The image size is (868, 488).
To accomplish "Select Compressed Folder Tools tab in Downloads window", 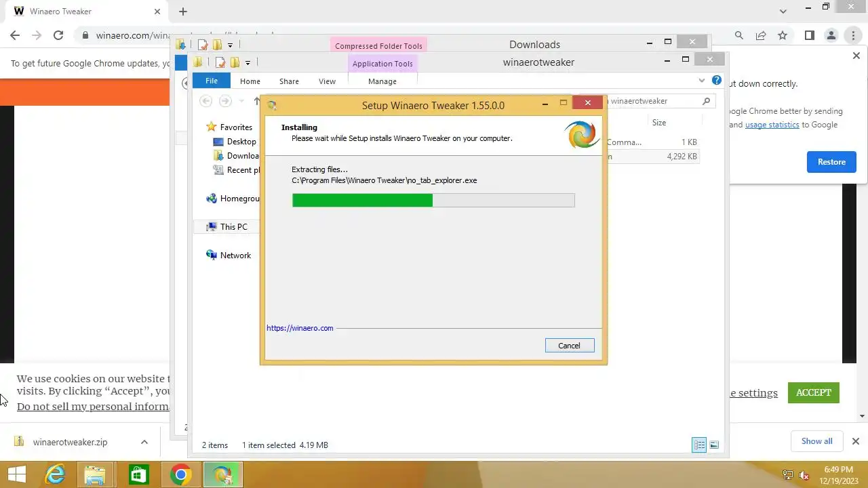I will (x=378, y=46).
